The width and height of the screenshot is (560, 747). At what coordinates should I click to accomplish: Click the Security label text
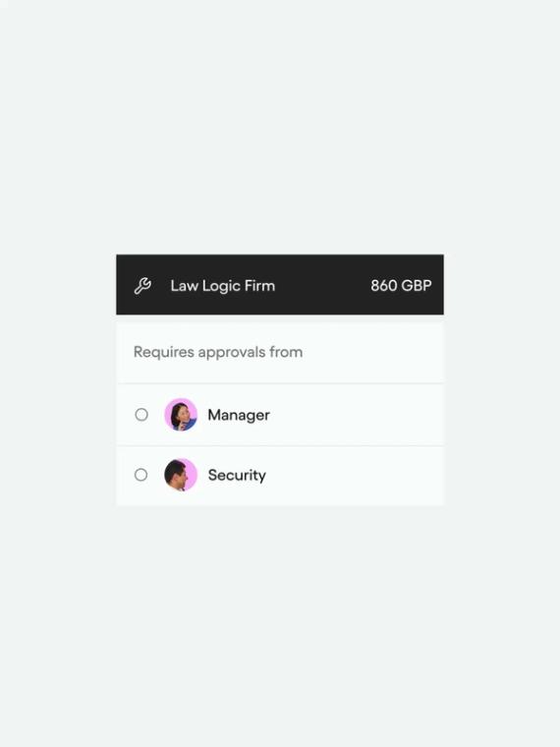(x=237, y=475)
